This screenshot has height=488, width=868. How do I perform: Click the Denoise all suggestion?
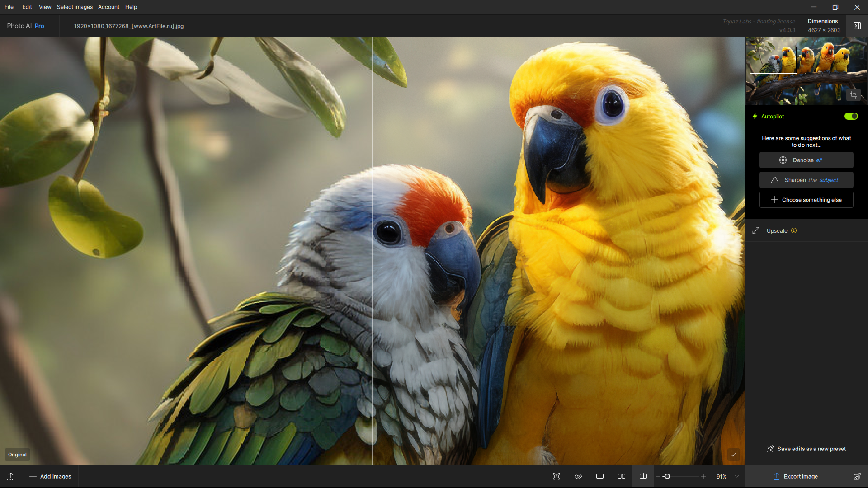click(x=806, y=160)
